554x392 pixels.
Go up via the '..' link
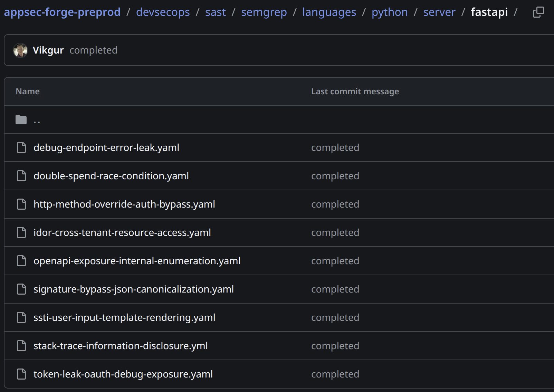click(37, 120)
